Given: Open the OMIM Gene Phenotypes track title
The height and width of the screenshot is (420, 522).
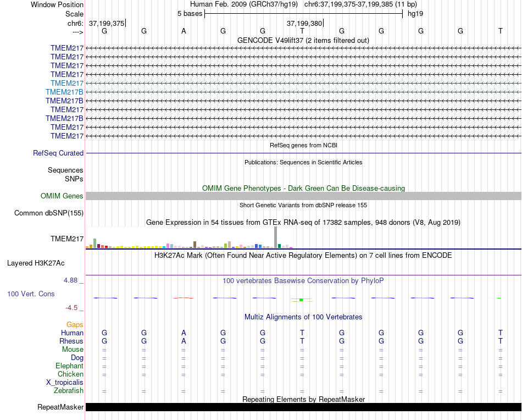Looking at the screenshot, I should pyautogui.click(x=303, y=188).
